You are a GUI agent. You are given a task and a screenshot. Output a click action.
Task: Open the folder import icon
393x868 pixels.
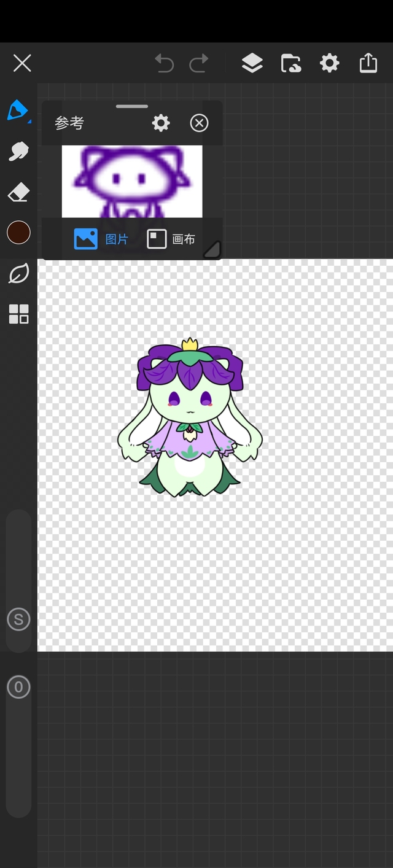[x=290, y=63]
